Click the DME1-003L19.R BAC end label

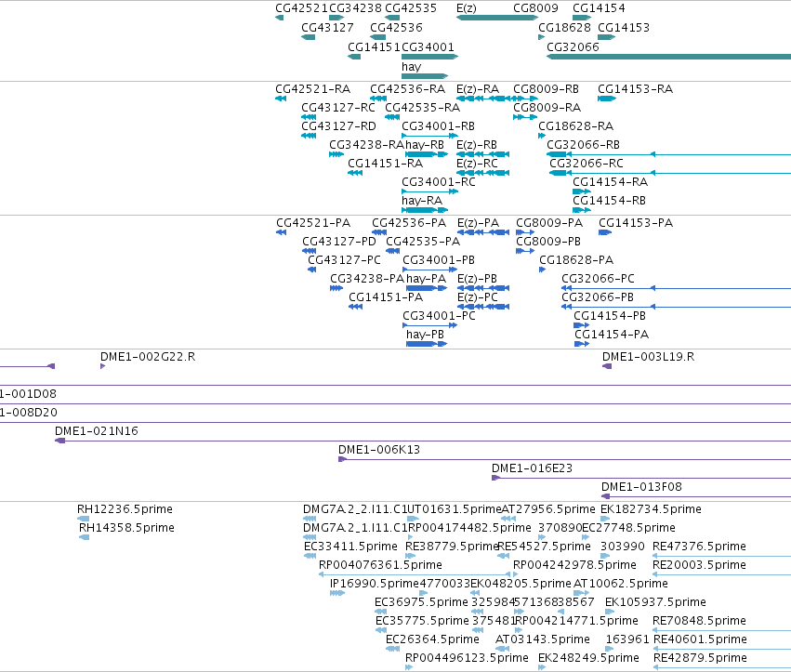[x=648, y=357]
